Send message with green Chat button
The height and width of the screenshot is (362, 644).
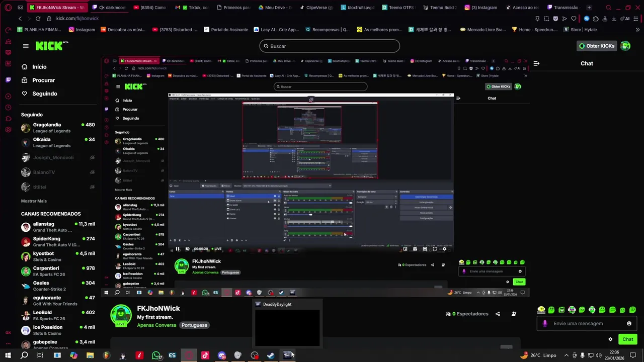pyautogui.click(x=627, y=339)
